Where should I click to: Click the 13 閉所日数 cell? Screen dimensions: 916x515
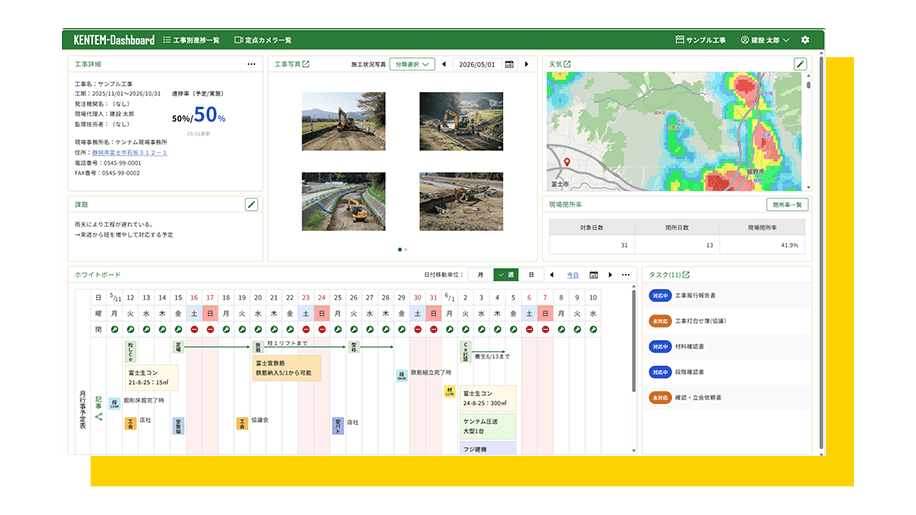point(677,245)
